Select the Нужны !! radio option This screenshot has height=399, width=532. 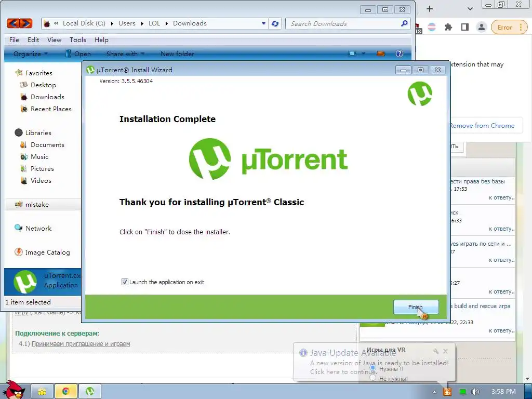pos(373,368)
